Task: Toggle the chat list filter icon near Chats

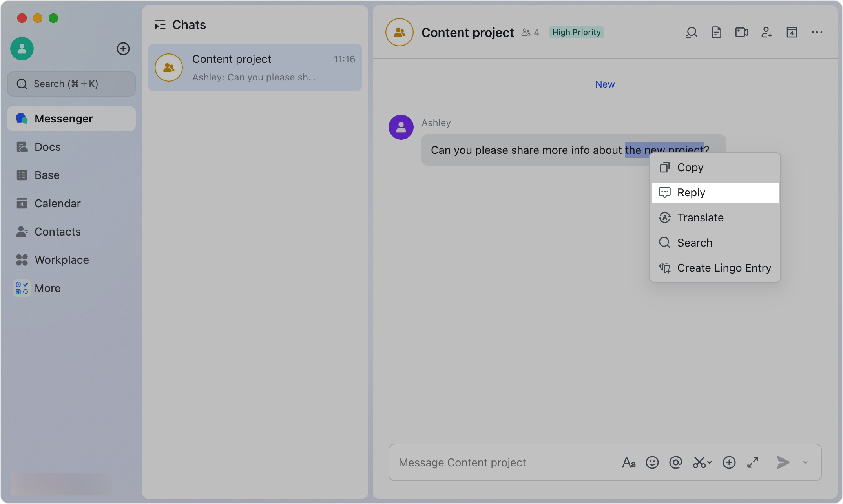Action: 160,24
